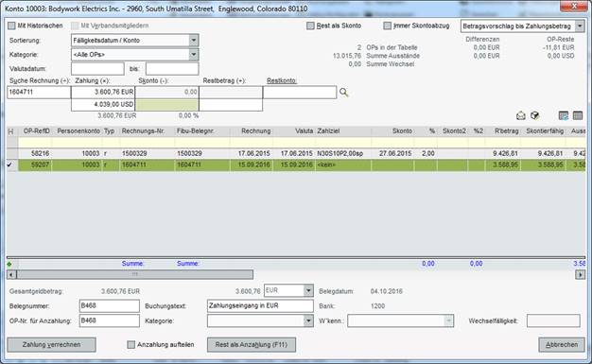The image size is (592, 364).
Task: Toggle the Immer Skontoabzug checkbox
Action: click(387, 26)
